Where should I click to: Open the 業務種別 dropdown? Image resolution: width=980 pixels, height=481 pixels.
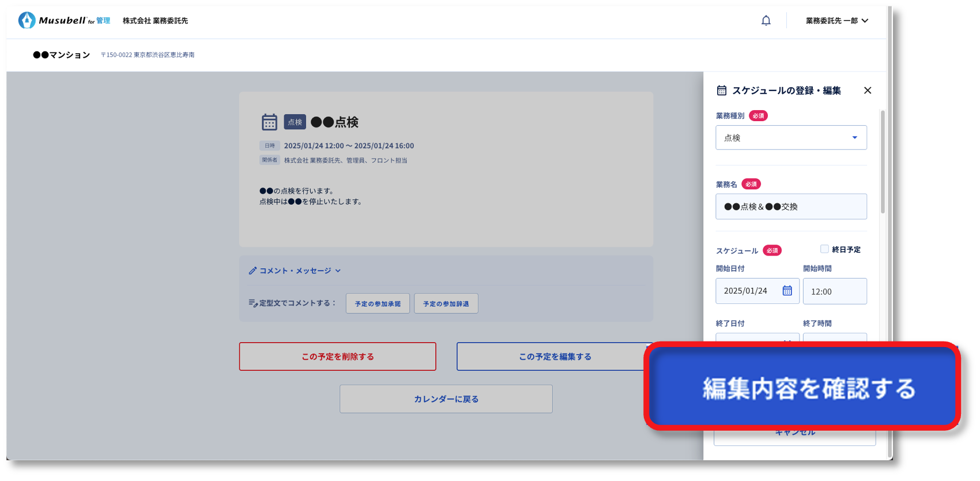tap(790, 138)
